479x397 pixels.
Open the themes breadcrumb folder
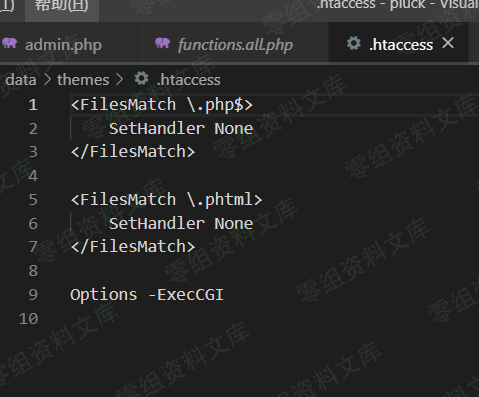point(83,80)
